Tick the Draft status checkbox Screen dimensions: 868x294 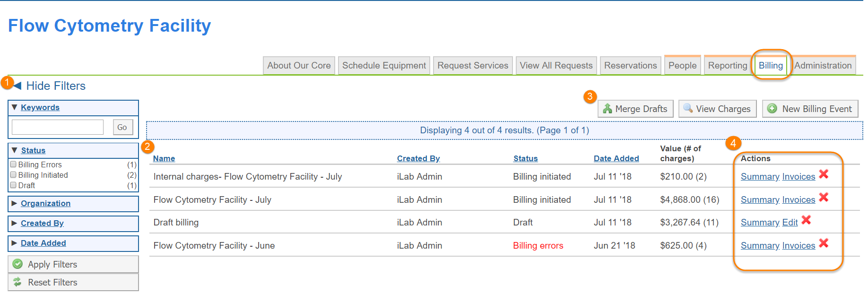point(13,185)
